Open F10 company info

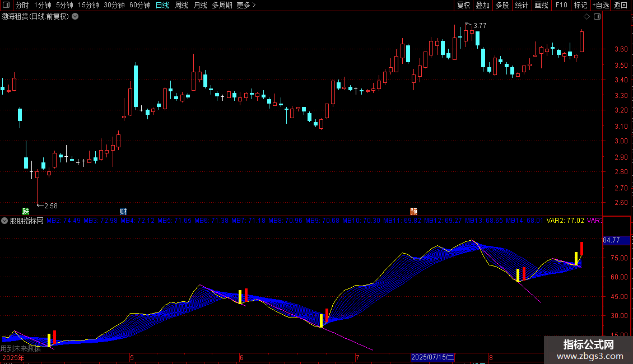(561, 5)
